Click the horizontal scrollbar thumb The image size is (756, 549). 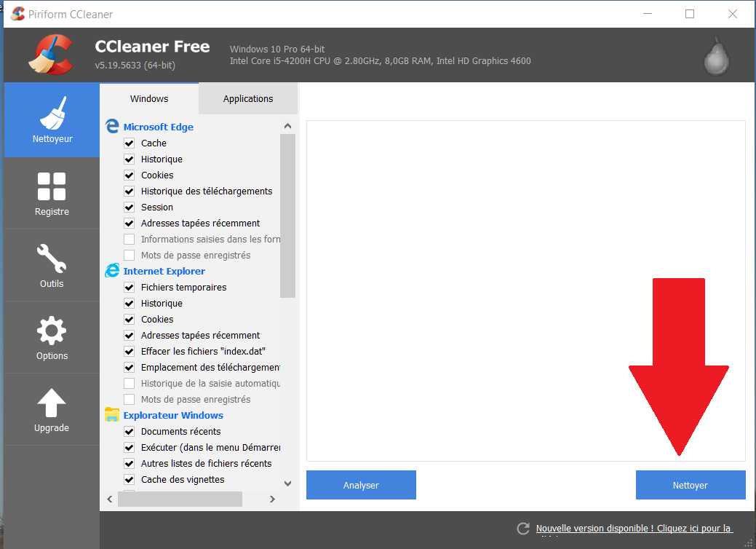tap(180, 499)
